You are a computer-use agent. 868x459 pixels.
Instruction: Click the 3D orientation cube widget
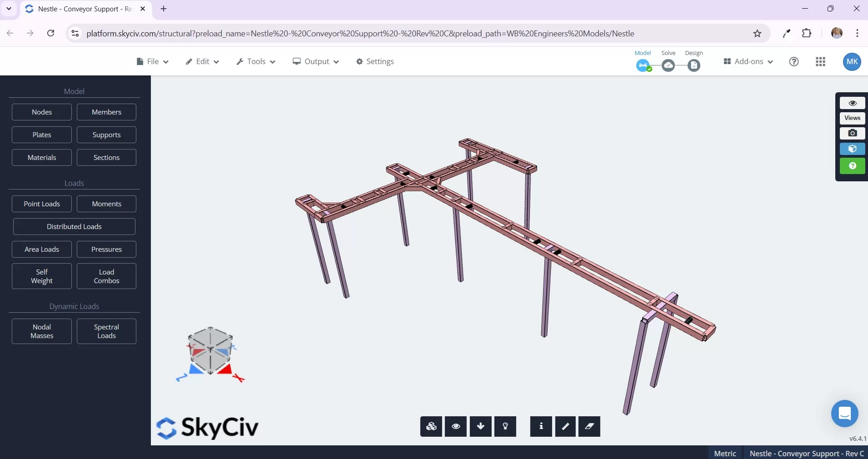point(210,351)
